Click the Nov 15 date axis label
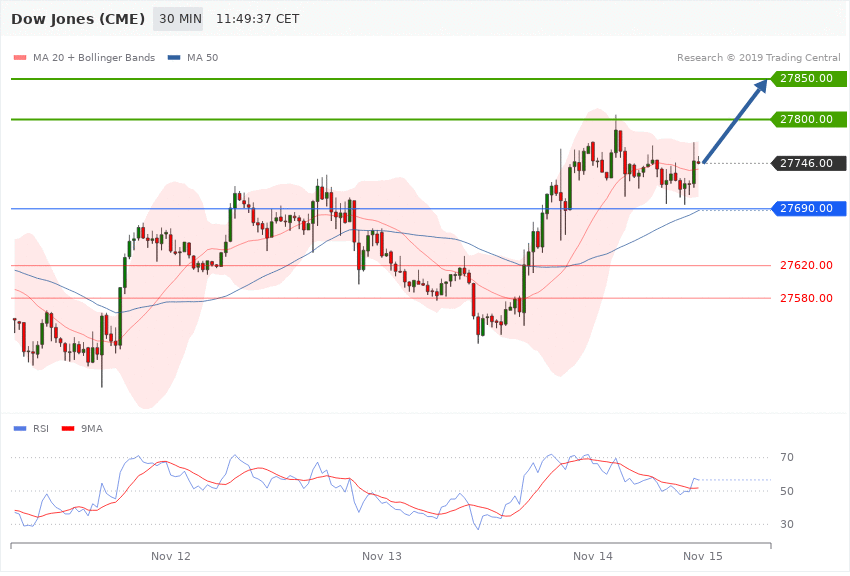 [x=703, y=556]
